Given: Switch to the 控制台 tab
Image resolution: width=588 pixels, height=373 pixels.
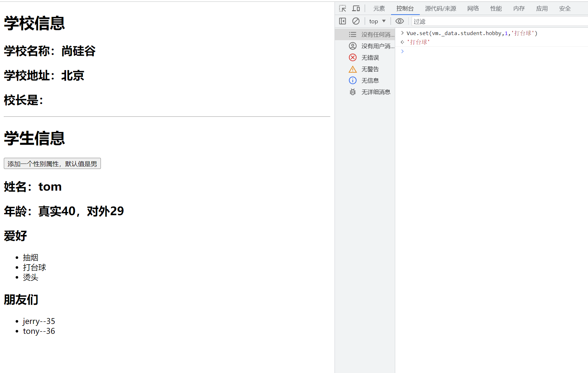Looking at the screenshot, I should click(405, 9).
